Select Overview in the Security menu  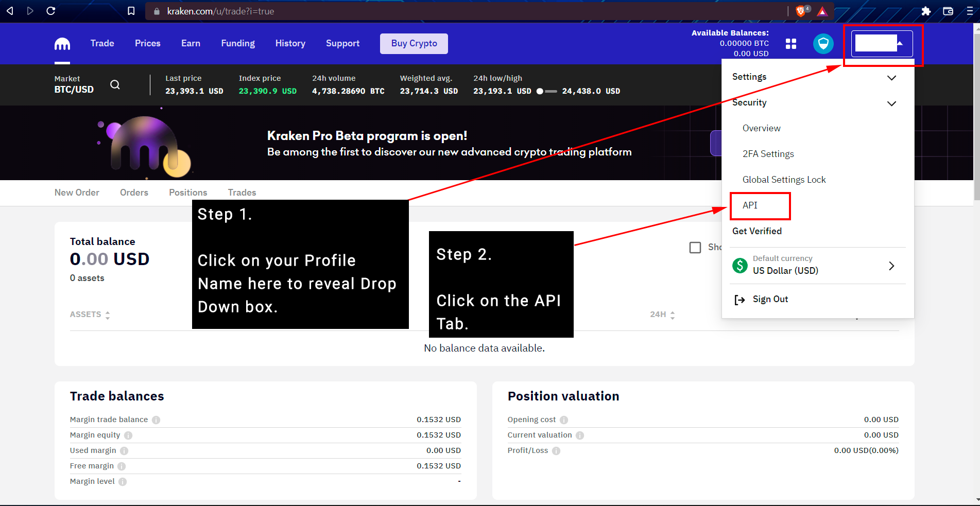pyautogui.click(x=761, y=128)
